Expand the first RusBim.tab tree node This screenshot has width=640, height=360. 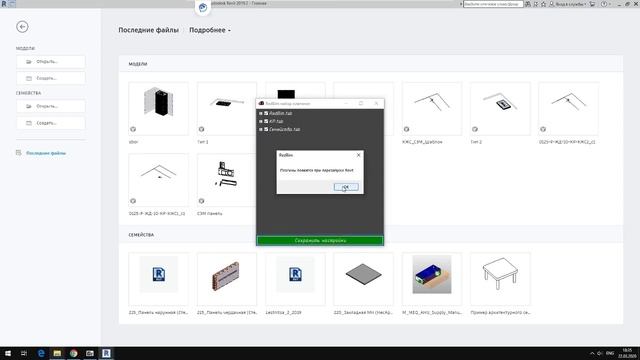[x=261, y=113]
